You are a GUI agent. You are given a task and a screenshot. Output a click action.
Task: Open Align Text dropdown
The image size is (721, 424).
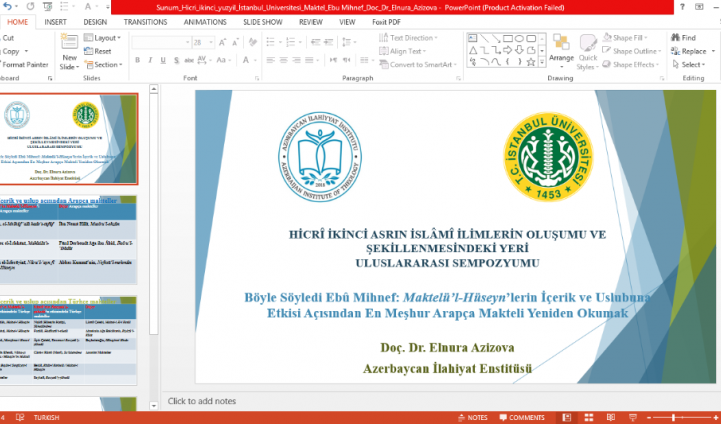pos(403,51)
